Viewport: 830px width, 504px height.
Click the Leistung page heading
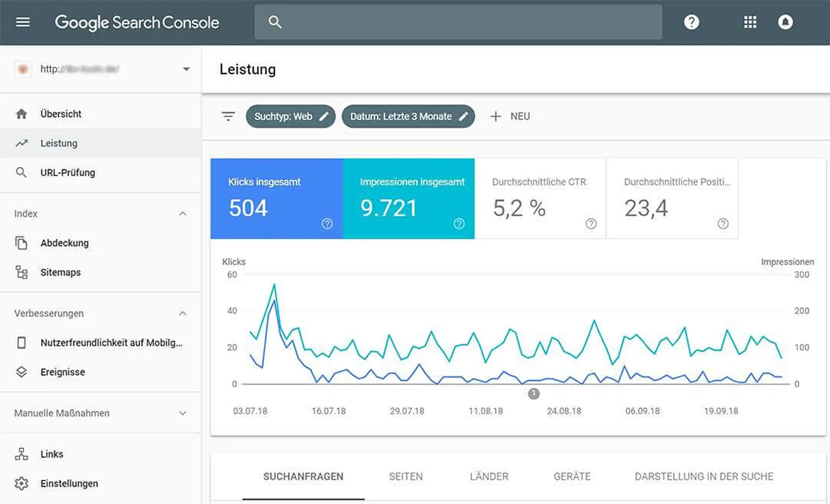click(247, 69)
